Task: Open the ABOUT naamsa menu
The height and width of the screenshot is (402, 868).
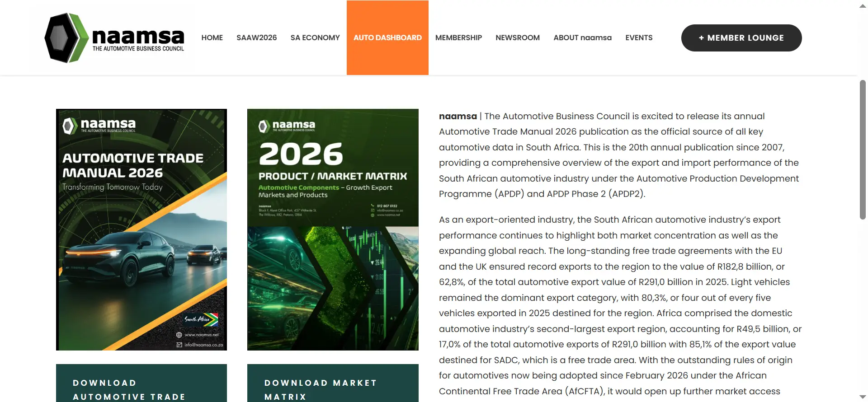Action: tap(582, 38)
